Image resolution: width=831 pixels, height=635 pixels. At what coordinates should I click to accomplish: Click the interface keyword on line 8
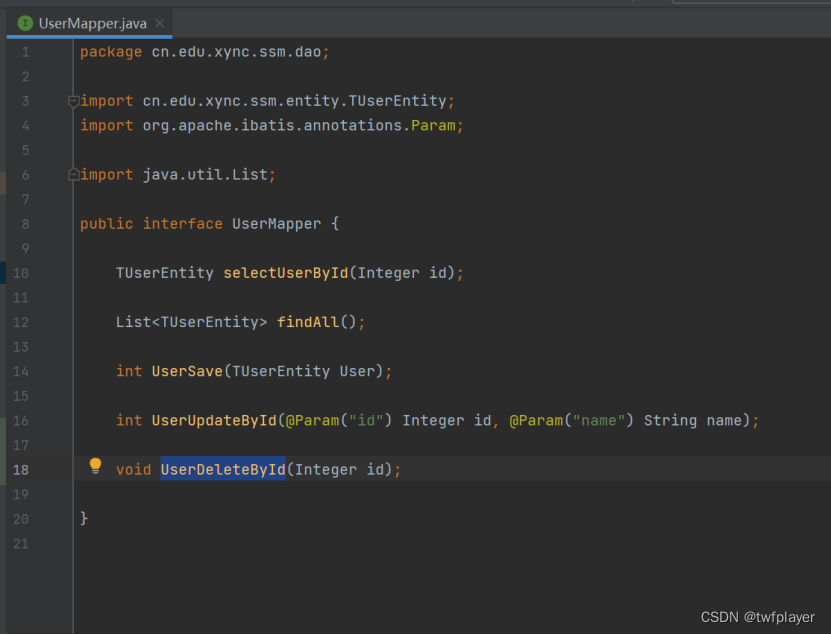tap(183, 224)
